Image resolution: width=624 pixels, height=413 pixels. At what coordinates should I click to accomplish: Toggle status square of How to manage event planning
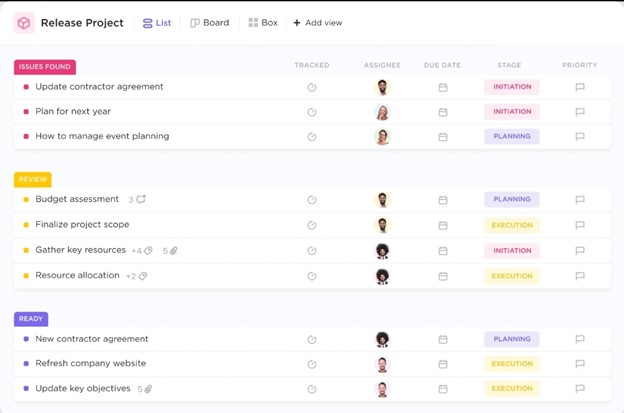point(26,137)
